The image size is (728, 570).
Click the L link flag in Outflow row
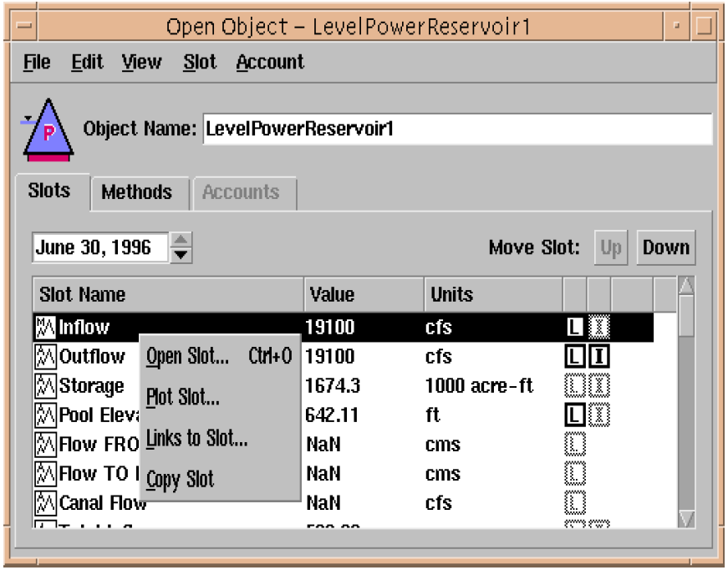point(575,357)
